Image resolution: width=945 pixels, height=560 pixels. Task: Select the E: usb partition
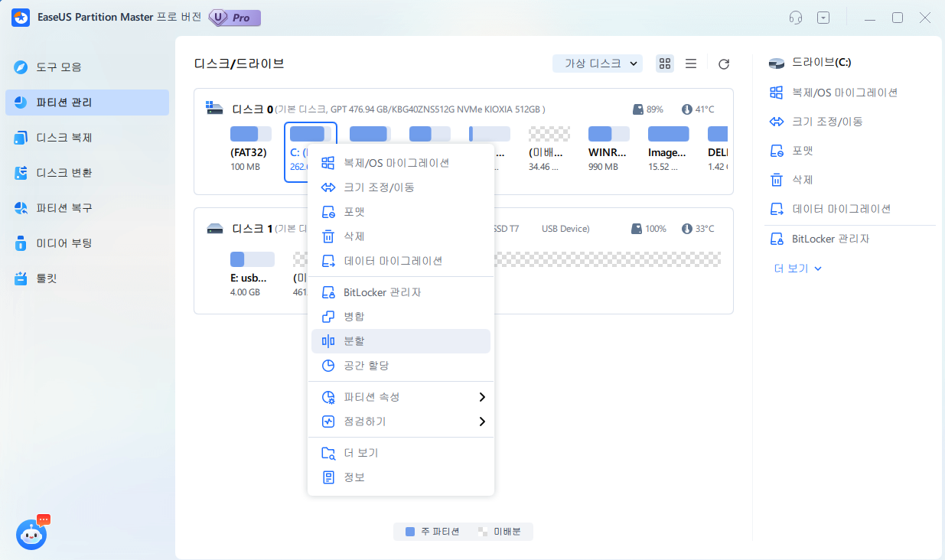pyautogui.click(x=252, y=259)
